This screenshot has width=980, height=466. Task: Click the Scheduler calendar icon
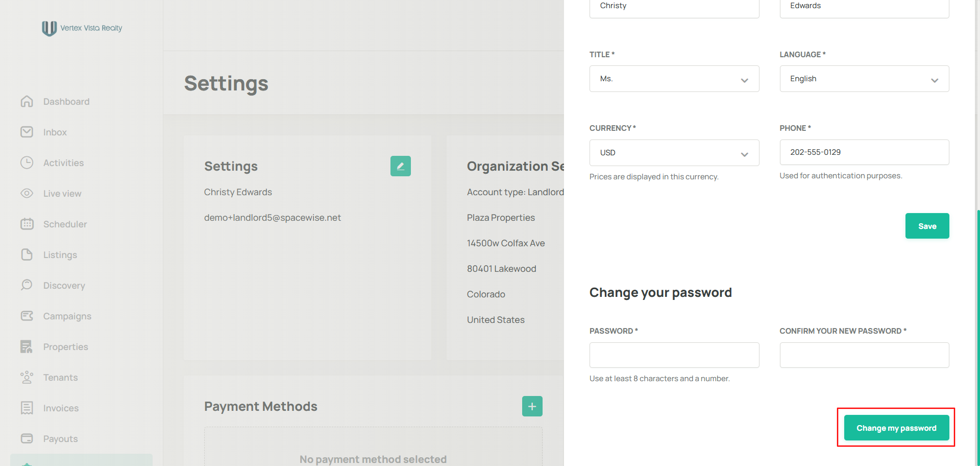click(27, 224)
